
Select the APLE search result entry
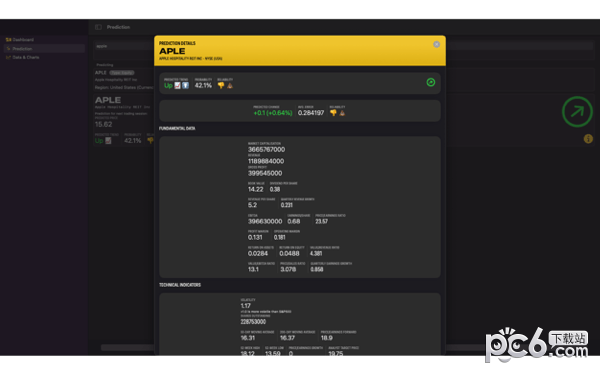pyautogui.click(x=124, y=80)
